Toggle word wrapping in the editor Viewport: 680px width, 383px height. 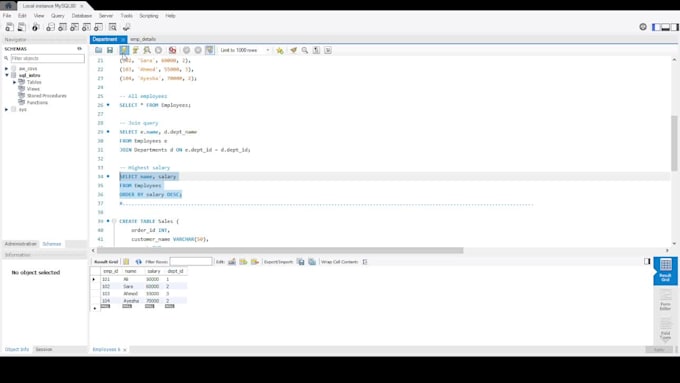328,50
